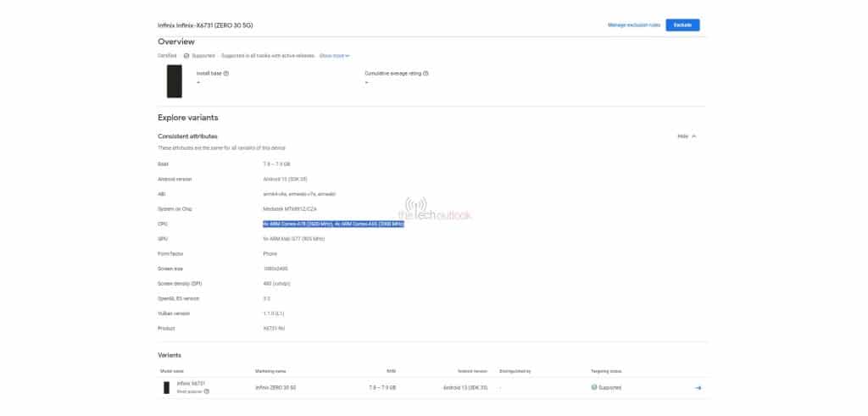Select the Infinix ZERO 30 5G marketing name cell
Viewport: 868px width, 416px height.
coord(275,388)
